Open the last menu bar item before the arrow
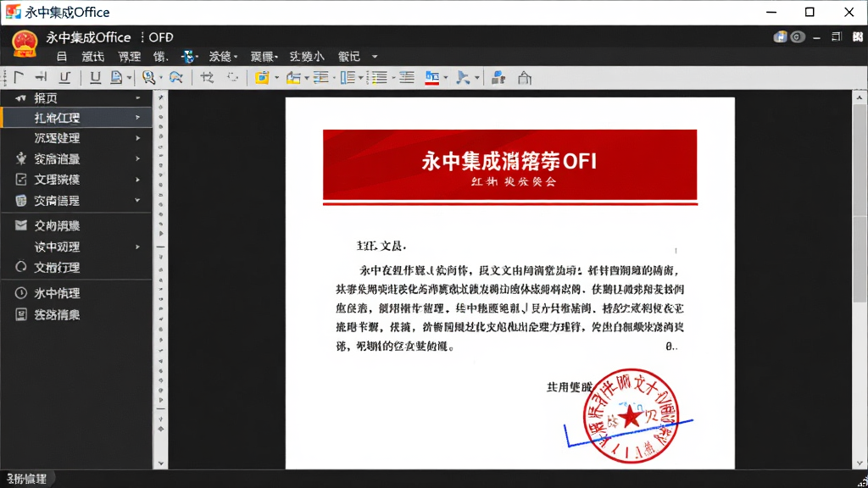 [348, 57]
